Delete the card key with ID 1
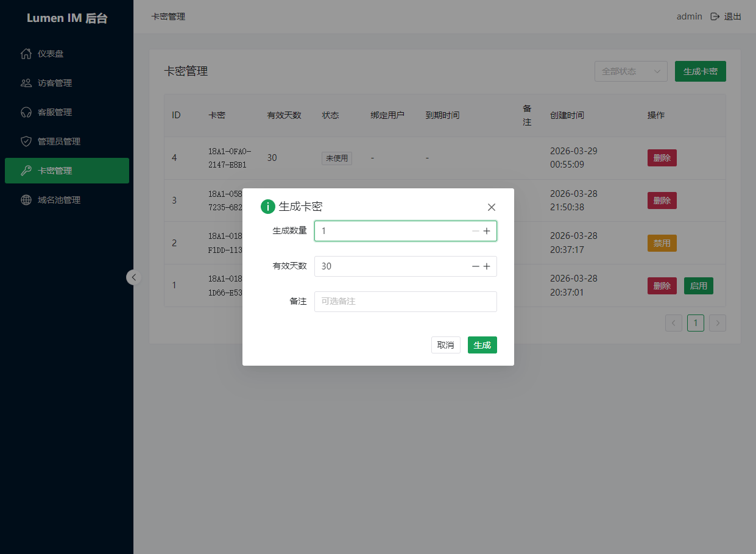The image size is (756, 554). [662, 286]
